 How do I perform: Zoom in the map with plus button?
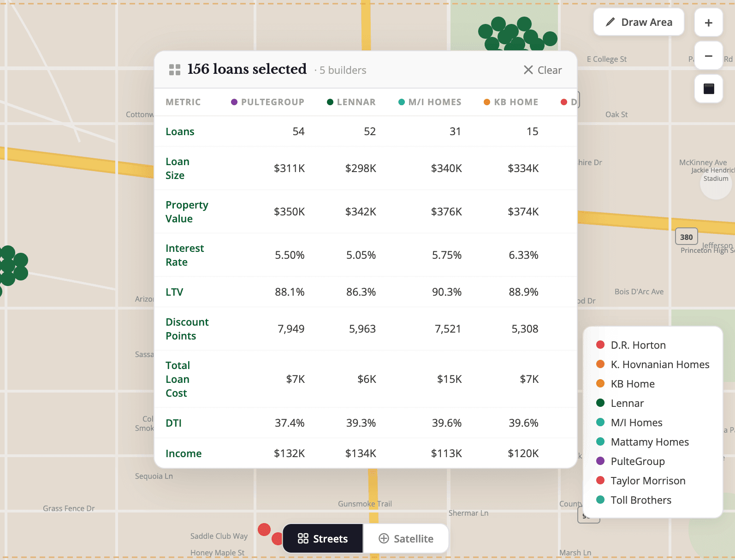709,22
